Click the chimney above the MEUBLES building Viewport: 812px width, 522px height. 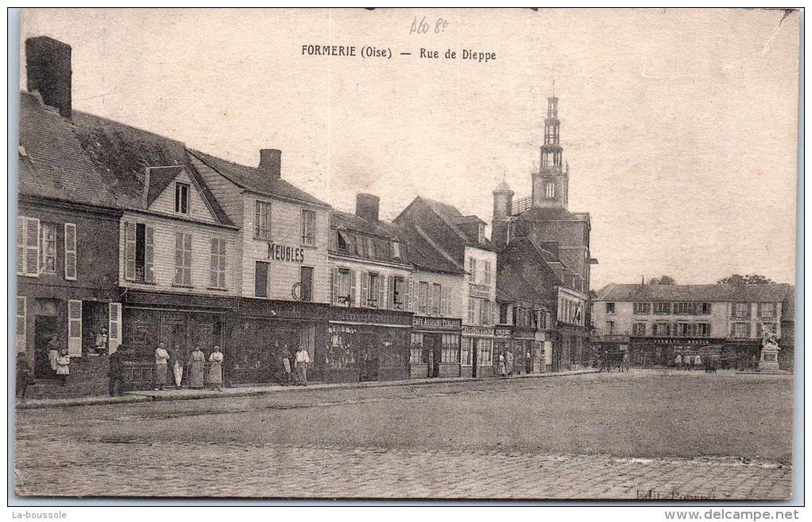tap(270, 162)
